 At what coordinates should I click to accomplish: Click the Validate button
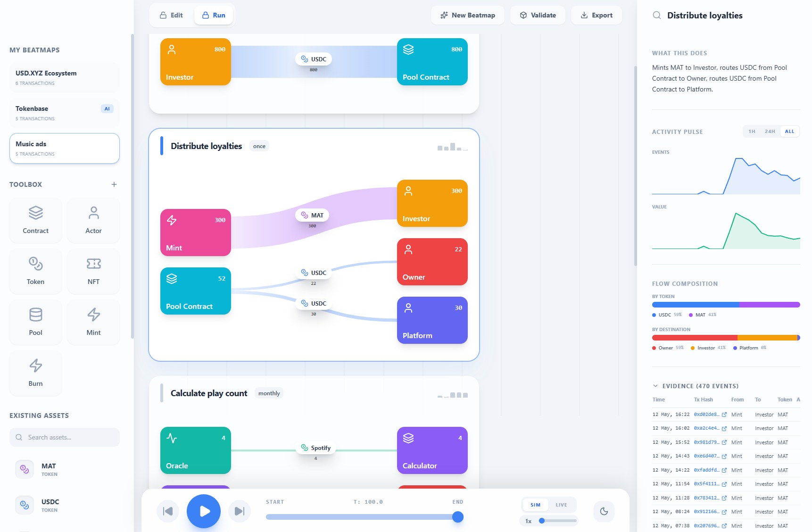pyautogui.click(x=538, y=15)
